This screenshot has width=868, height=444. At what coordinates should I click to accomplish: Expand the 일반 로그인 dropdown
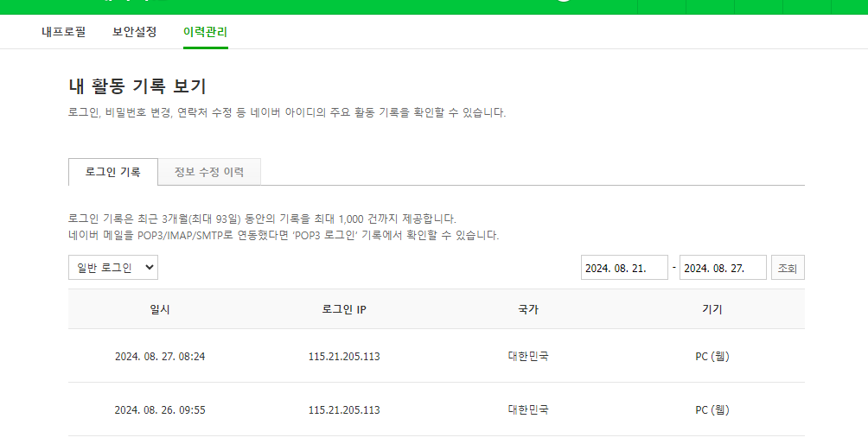pos(113,268)
